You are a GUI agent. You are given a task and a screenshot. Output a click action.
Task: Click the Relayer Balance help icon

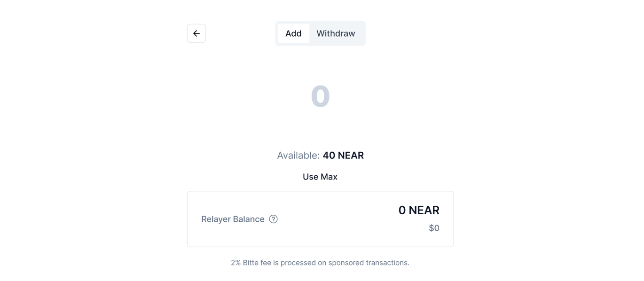pos(273,219)
